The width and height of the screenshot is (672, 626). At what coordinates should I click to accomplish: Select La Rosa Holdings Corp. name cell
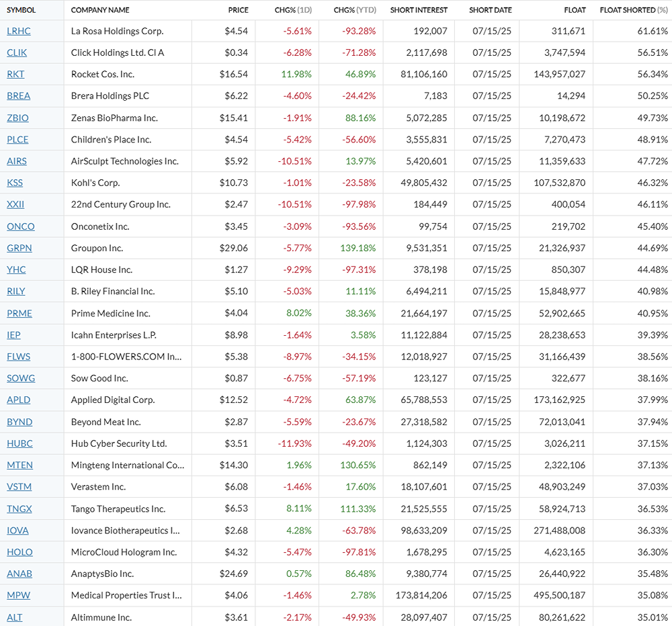tap(118, 32)
